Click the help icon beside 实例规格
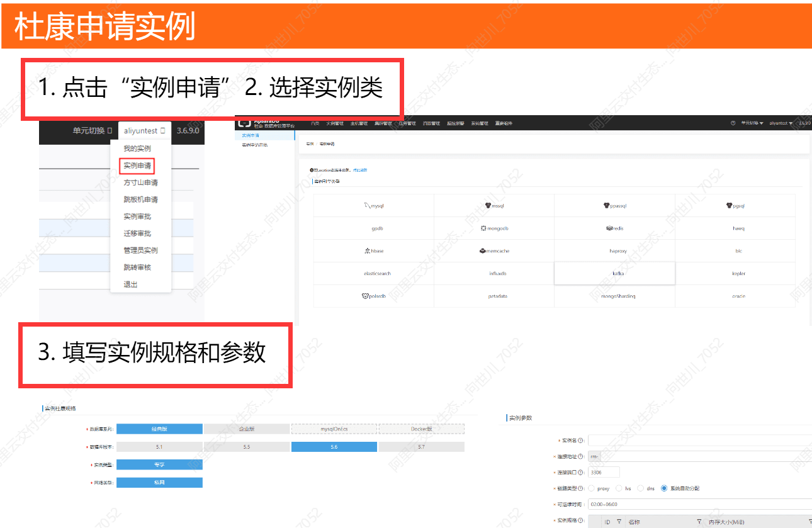The image size is (812, 528). click(x=580, y=520)
